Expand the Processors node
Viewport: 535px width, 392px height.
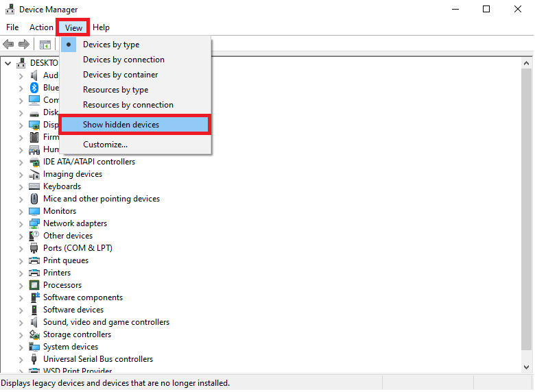[21, 286]
